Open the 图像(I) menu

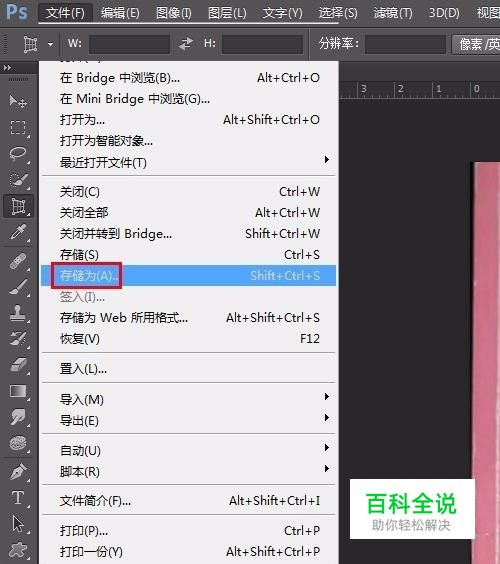[x=174, y=13]
